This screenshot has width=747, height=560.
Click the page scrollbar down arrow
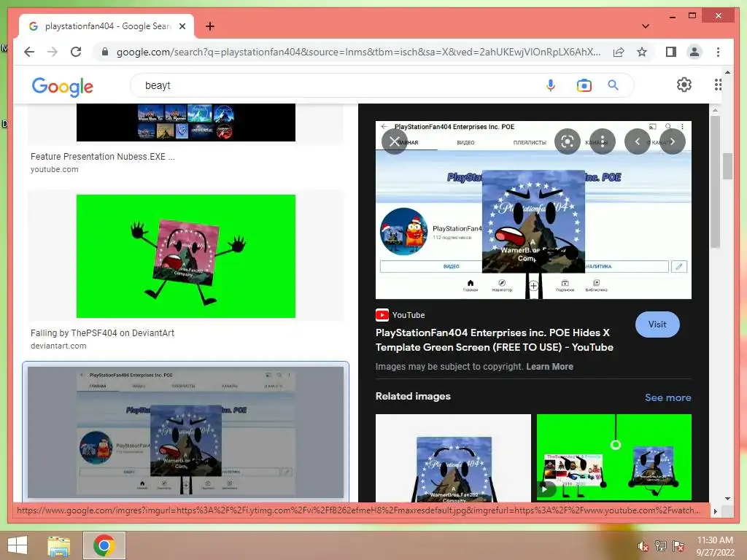click(x=727, y=499)
